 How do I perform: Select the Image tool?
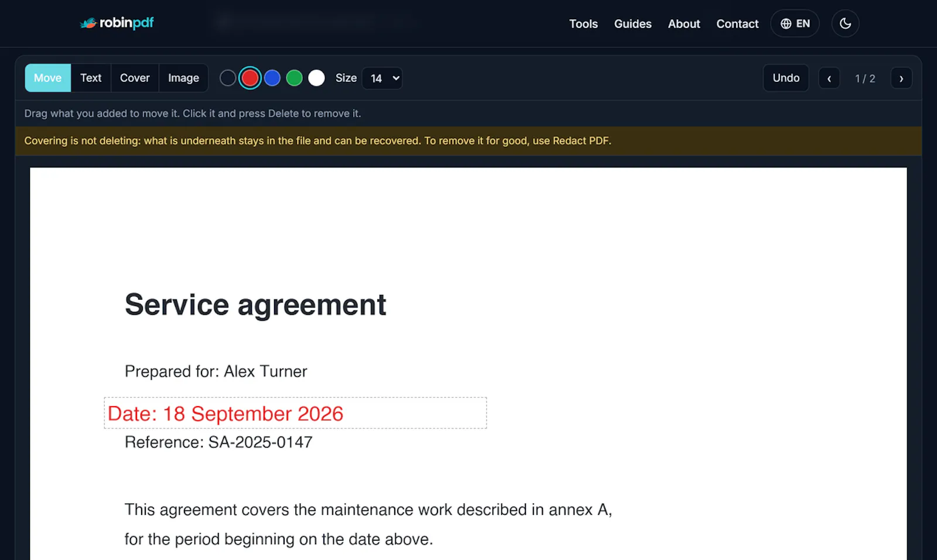point(183,78)
